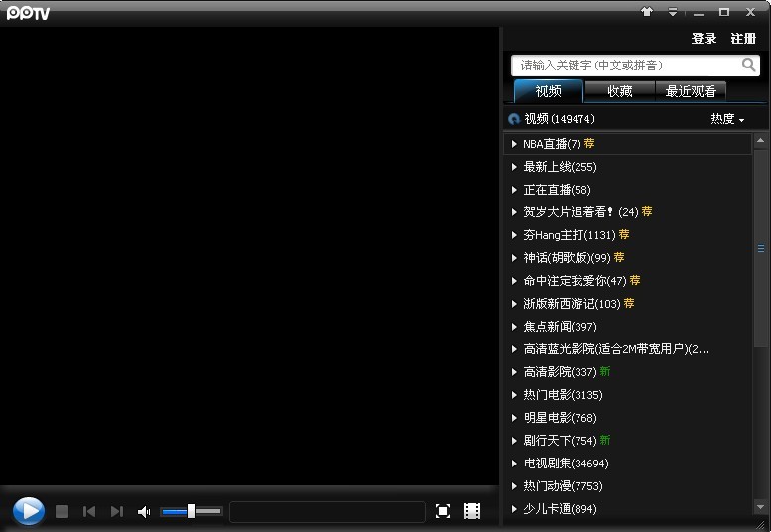Viewport: 771px width, 532px height.
Task: Toggle the film strip playlist icon
Action: [x=472, y=511]
